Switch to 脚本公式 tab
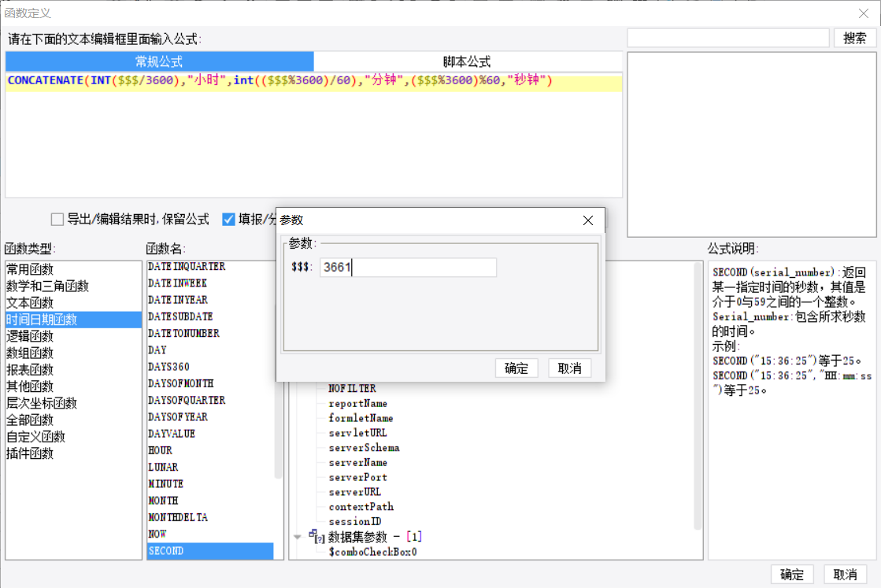Screen dimensions: 881x588 [x=468, y=61]
